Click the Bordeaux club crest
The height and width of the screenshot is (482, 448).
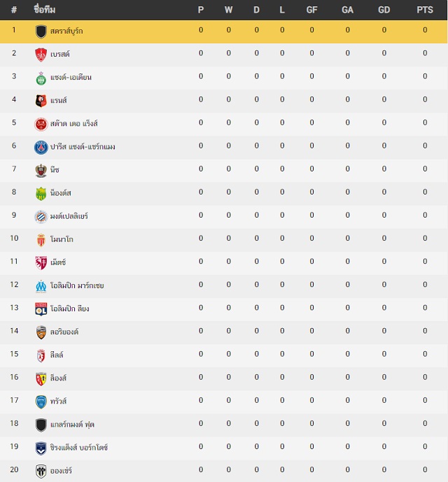pos(41,448)
